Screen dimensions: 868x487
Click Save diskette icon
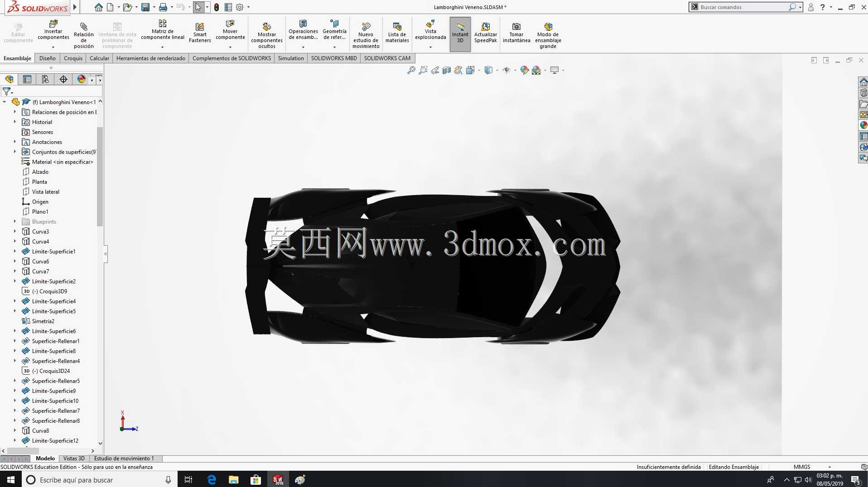click(x=145, y=7)
